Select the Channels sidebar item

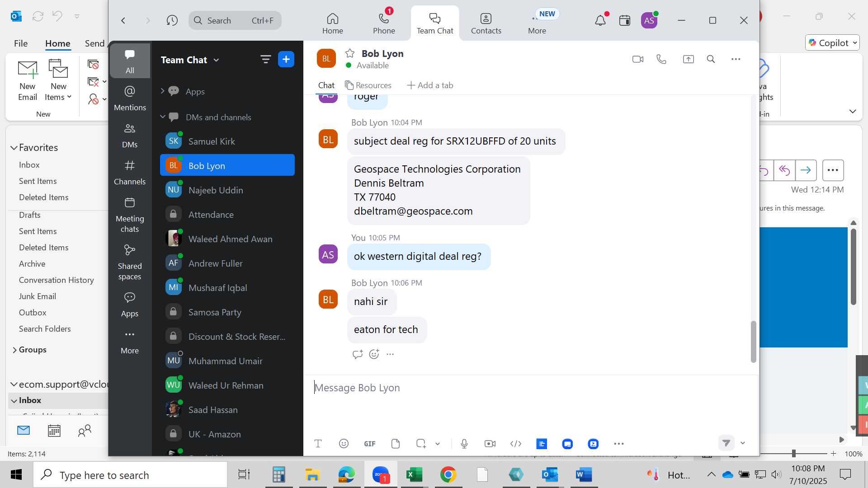[130, 172]
